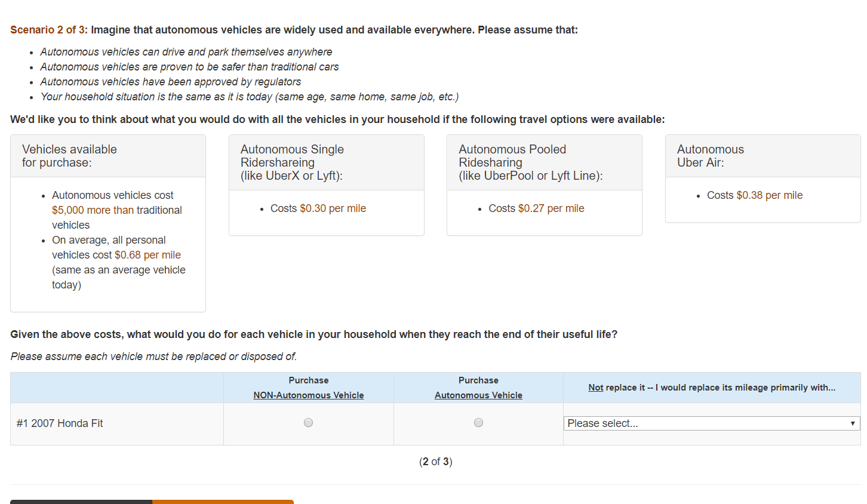Click the 'NON-Autonomous Vehicle' column header
Image resolution: width=867 pixels, height=504 pixels.
click(308, 395)
